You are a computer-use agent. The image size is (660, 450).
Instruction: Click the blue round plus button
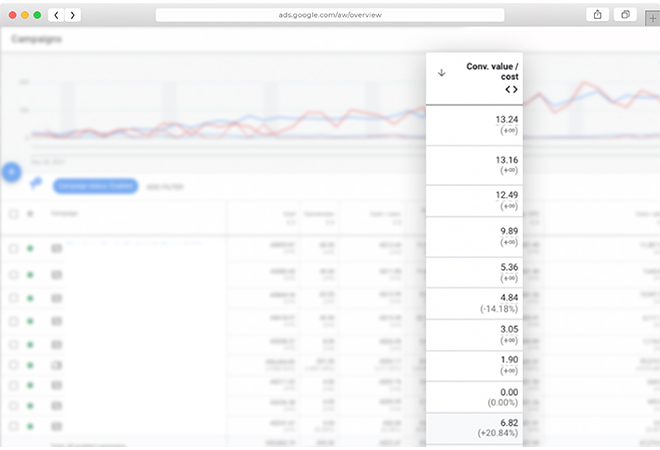(11, 172)
